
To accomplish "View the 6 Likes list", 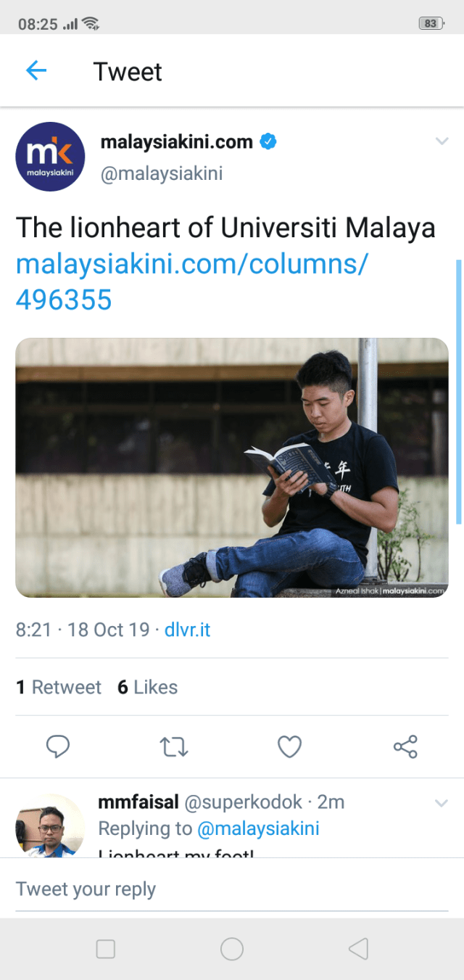I will (147, 687).
